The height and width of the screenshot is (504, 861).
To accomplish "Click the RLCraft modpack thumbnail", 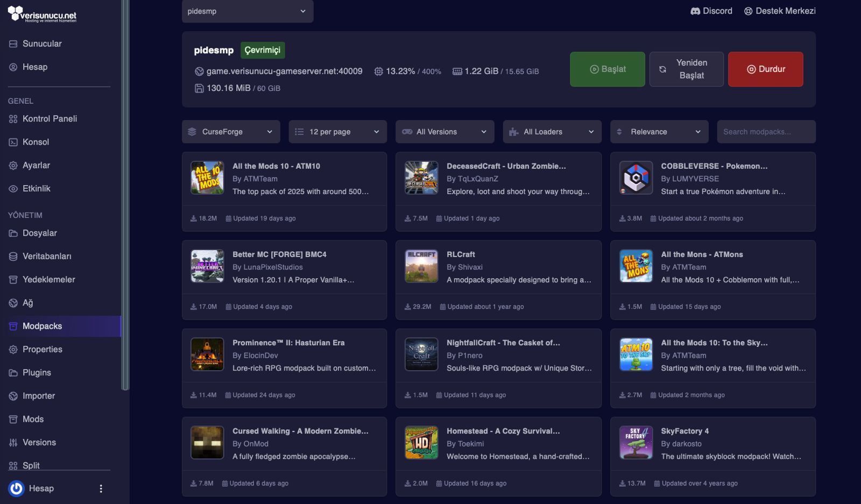I will tap(421, 266).
